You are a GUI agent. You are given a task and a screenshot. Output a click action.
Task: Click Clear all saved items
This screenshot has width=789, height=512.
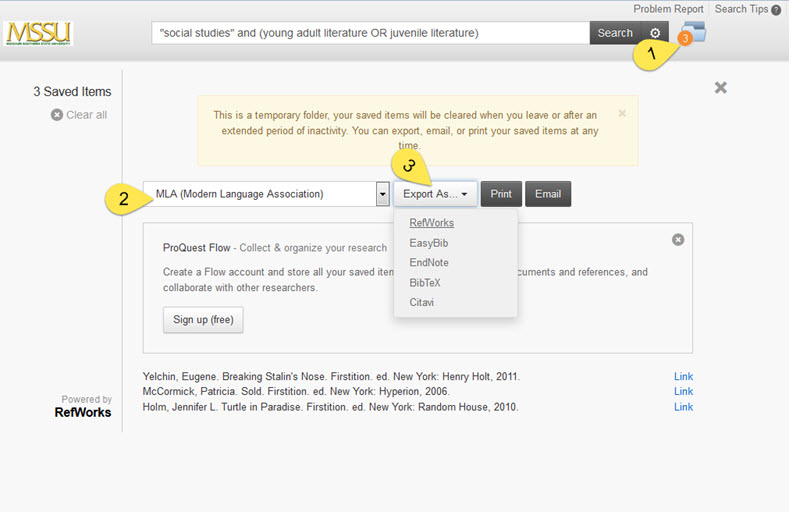click(79, 115)
